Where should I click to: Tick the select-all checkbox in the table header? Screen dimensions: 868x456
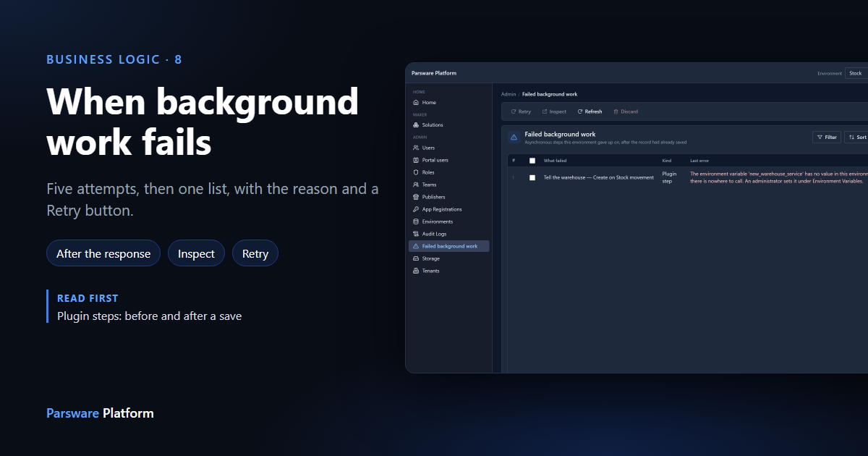tap(532, 161)
